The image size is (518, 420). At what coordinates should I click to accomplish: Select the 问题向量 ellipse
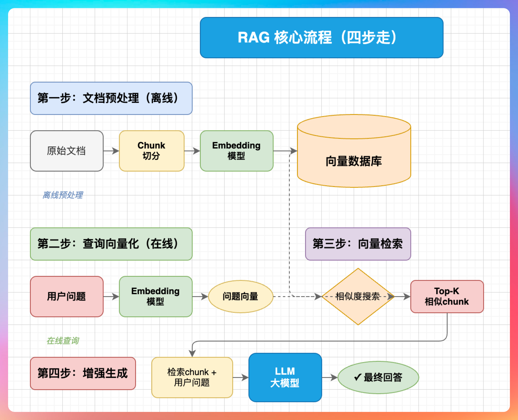(241, 296)
